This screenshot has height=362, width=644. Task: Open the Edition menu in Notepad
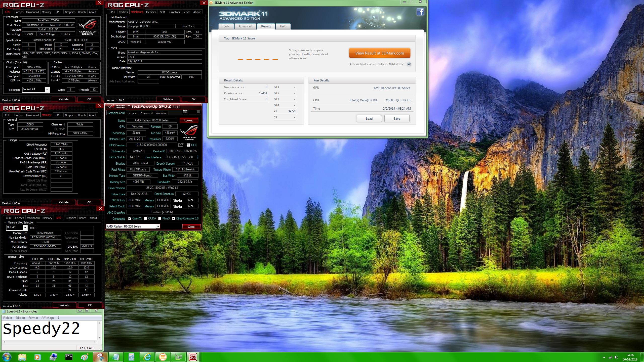pyautogui.click(x=20, y=318)
